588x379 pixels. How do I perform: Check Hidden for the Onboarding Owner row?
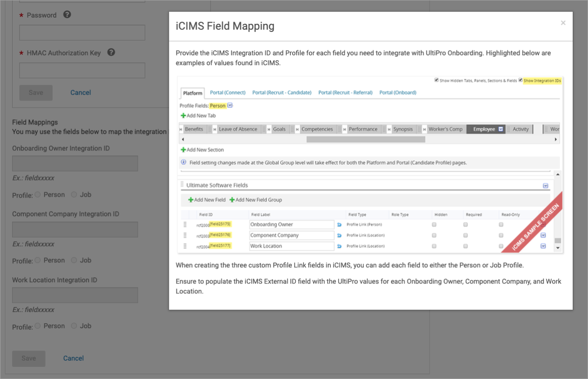pyautogui.click(x=434, y=224)
